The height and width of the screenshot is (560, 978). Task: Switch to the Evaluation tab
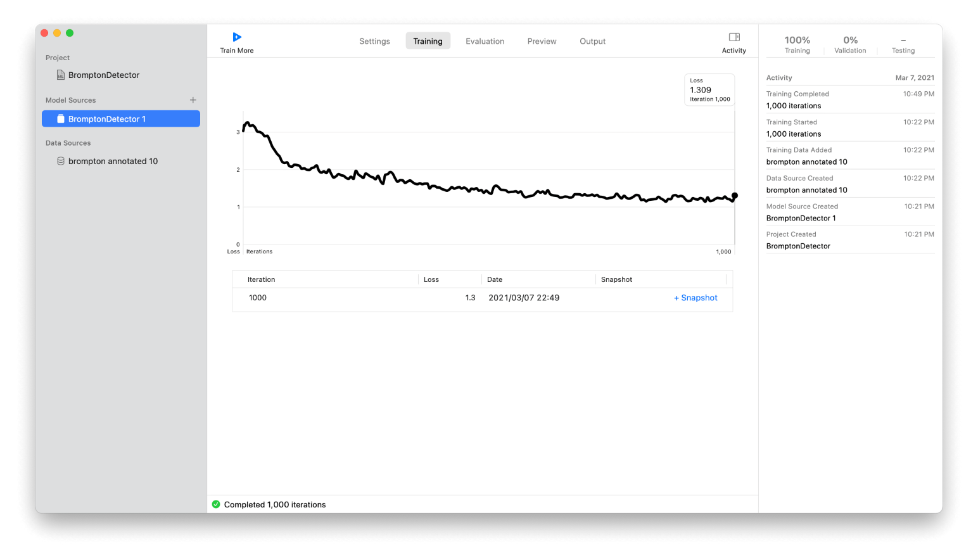485,41
